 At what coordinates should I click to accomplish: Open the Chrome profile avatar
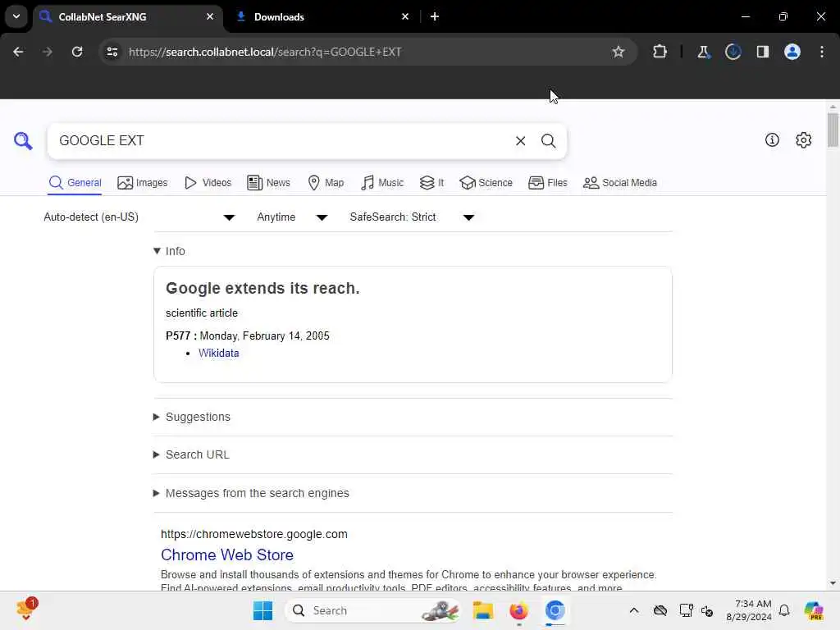(792, 52)
